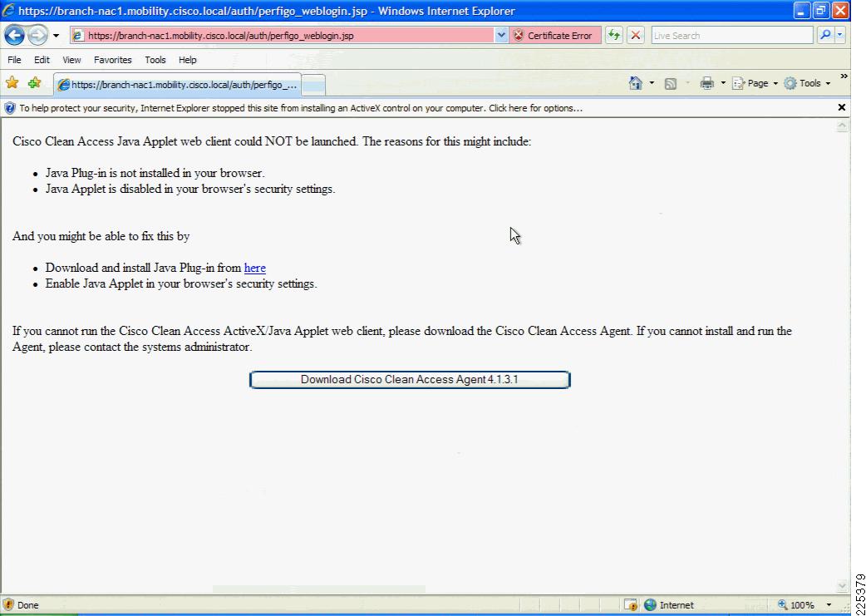Click the ActiveX information bar message

pyautogui.click(x=301, y=108)
